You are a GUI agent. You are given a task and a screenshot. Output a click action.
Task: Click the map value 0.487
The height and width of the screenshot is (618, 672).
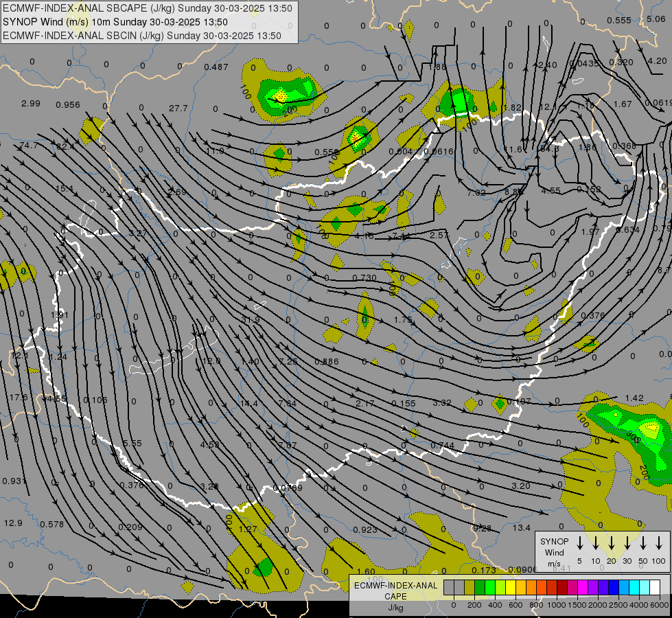click(216, 67)
